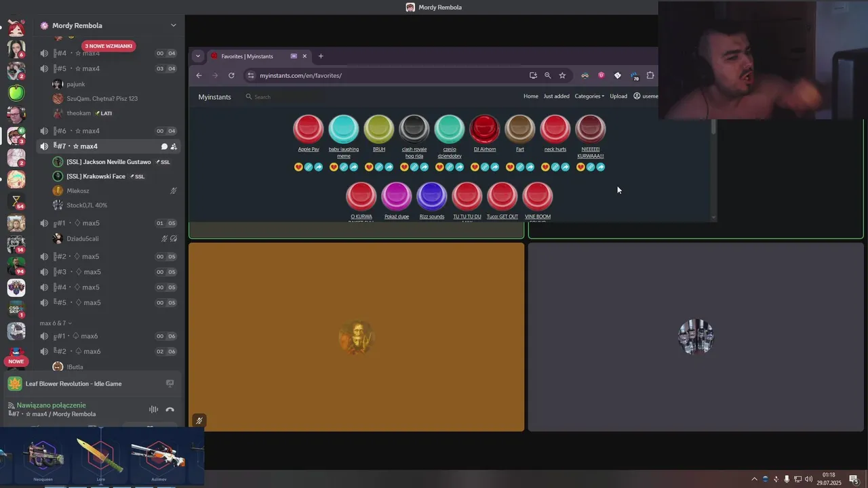This screenshot has height=488, width=868.
Task: Open browser zoom magnifier icon
Action: [x=547, y=75]
